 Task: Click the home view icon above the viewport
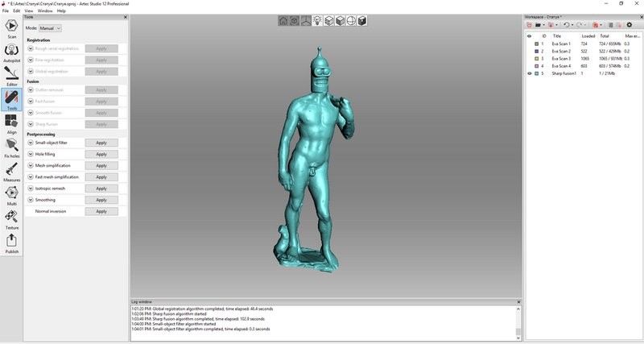point(283,21)
